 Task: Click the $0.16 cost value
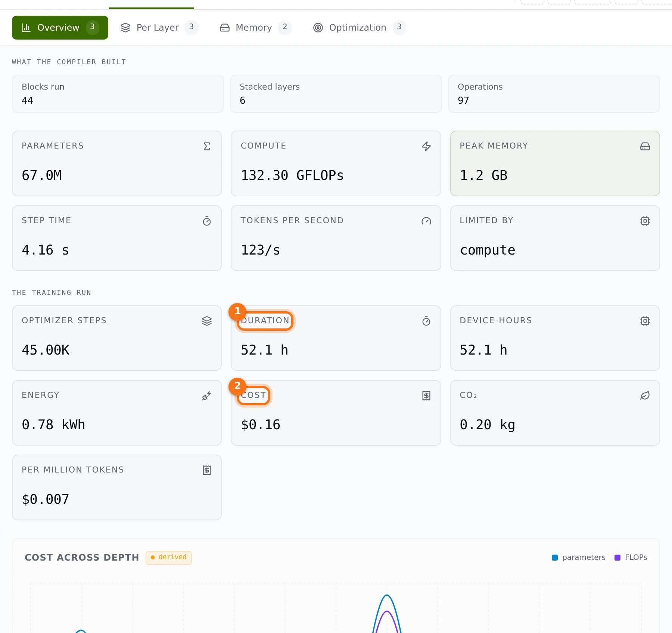click(261, 425)
